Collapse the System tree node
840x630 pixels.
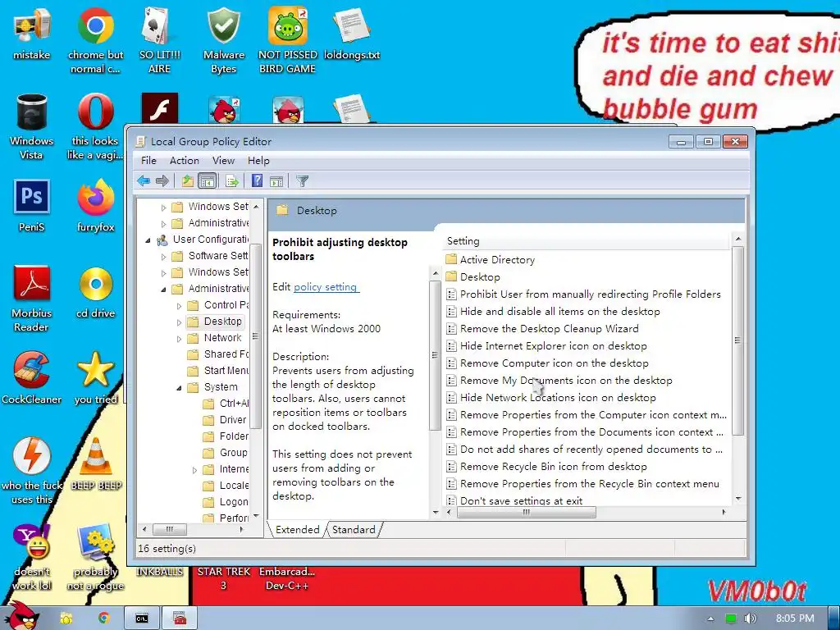180,388
